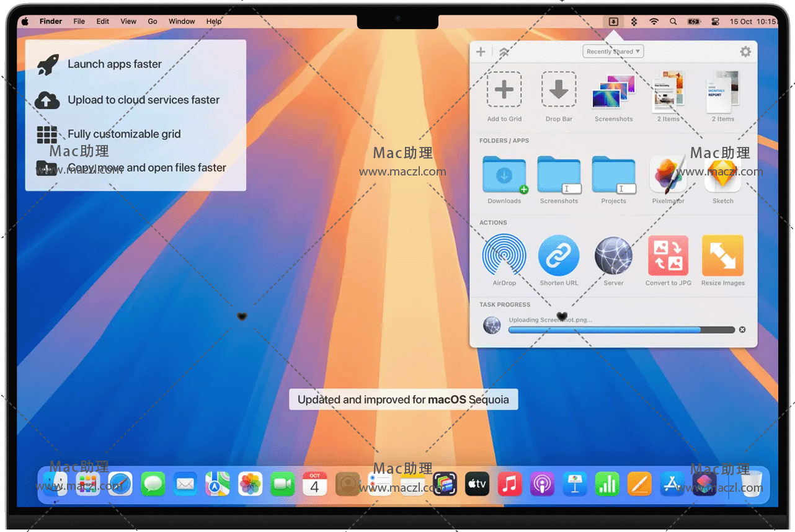
Task: Open Dropzone settings gear
Action: (x=745, y=51)
